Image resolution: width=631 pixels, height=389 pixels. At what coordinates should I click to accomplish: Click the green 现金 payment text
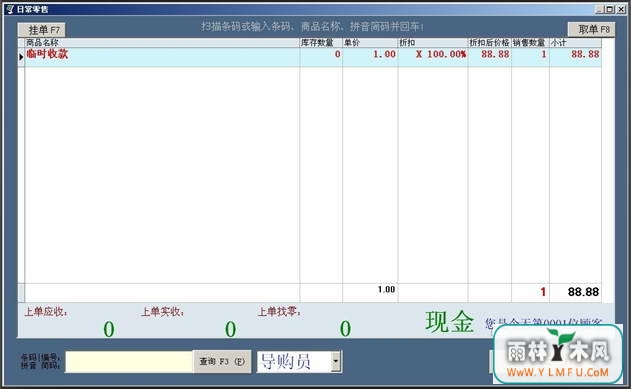pos(450,322)
